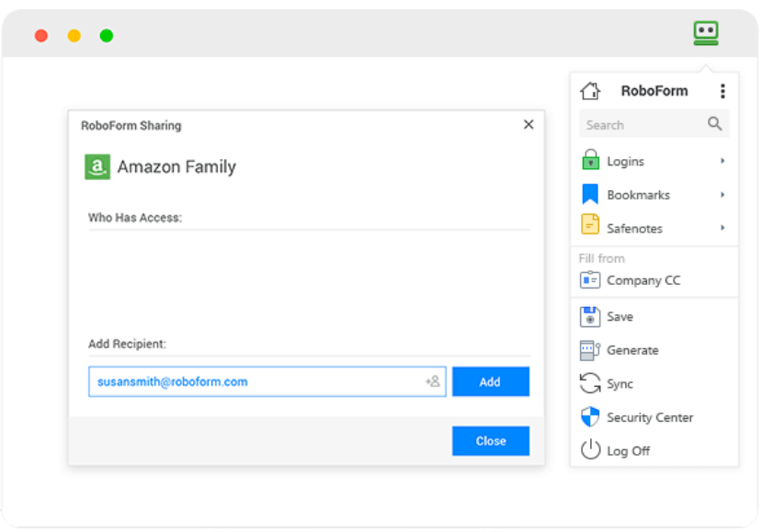Click the search magnifier icon
The height and width of the screenshot is (532, 762).
coord(714,124)
